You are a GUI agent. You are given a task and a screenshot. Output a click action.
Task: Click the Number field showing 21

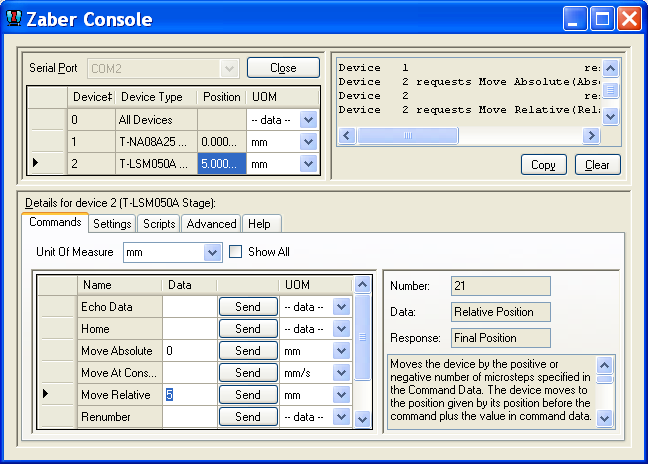pos(500,286)
